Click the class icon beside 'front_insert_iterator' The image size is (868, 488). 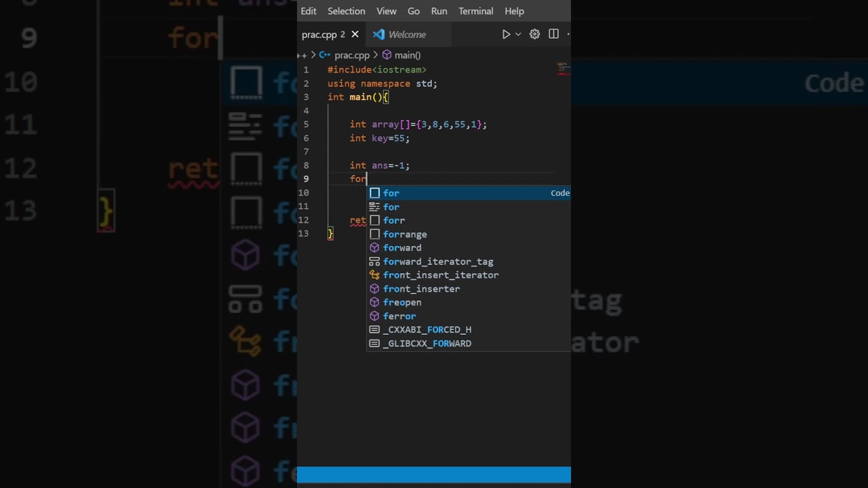[x=374, y=275]
